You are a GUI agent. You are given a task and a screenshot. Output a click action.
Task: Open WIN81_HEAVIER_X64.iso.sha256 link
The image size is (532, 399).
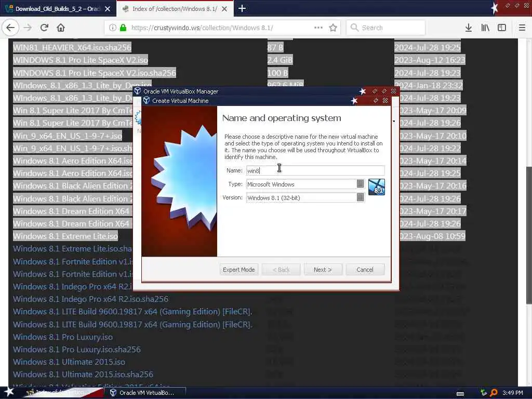72,47
